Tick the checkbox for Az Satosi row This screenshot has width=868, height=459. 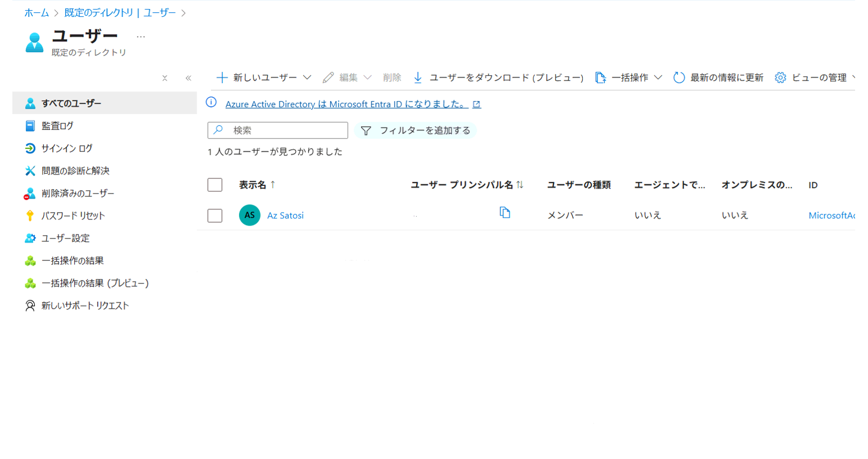click(x=215, y=215)
